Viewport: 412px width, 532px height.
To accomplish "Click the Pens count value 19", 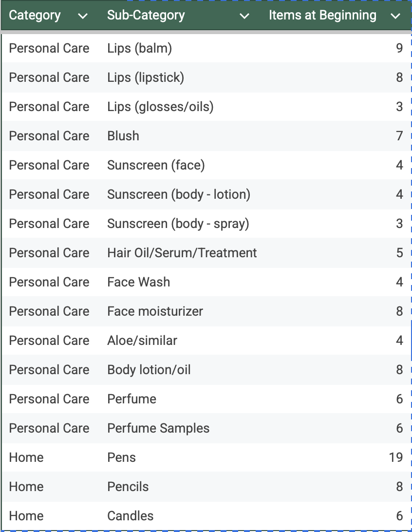I will point(396,457).
